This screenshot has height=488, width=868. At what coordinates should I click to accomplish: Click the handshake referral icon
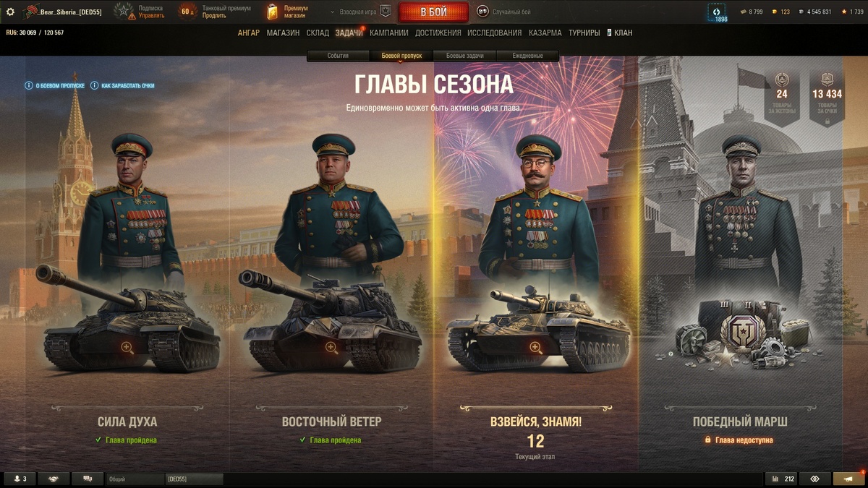pos(54,479)
